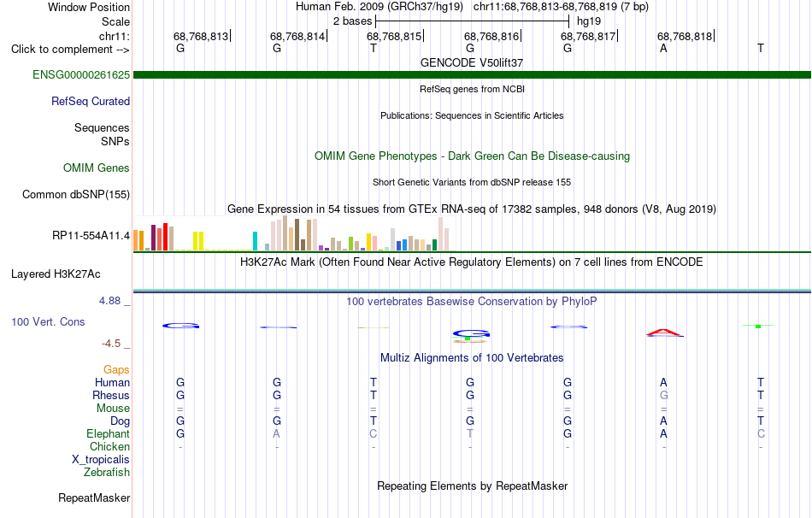Select the Rhesus species row label
Screen dimensions: 812x518
tap(111, 395)
